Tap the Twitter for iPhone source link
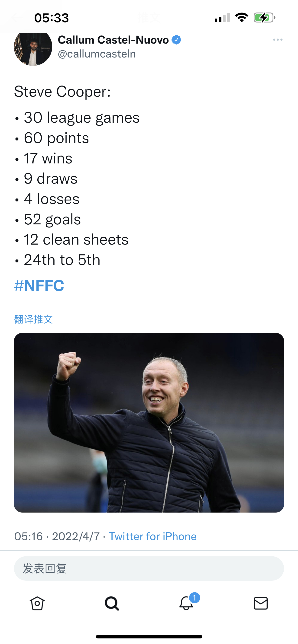 point(153,536)
